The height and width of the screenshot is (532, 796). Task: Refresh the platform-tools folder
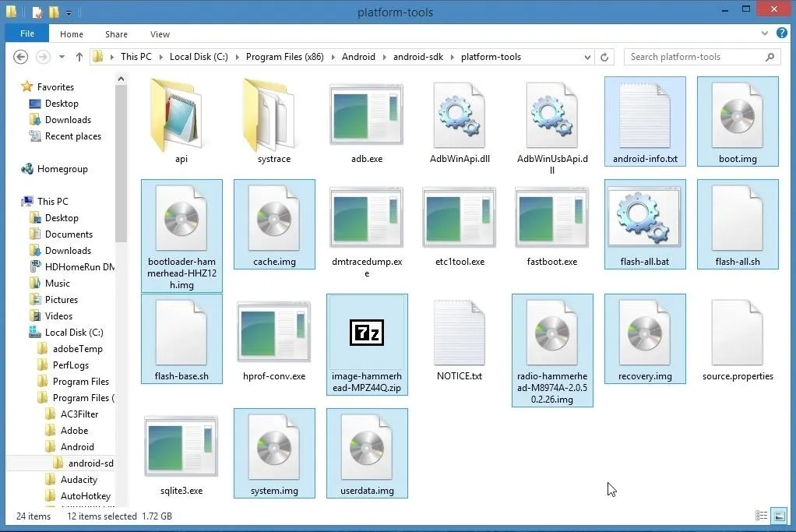pyautogui.click(x=604, y=57)
